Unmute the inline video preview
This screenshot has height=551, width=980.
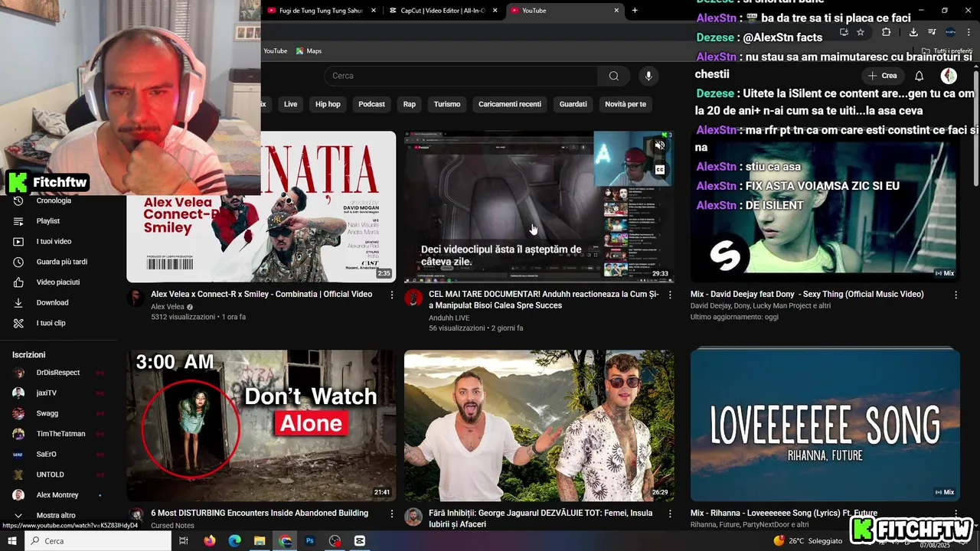coord(659,145)
